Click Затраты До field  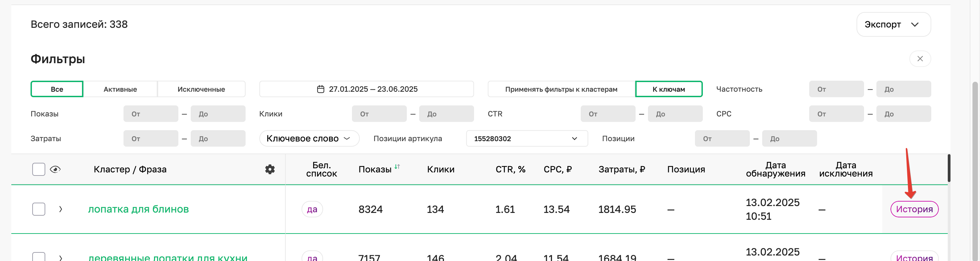218,139
